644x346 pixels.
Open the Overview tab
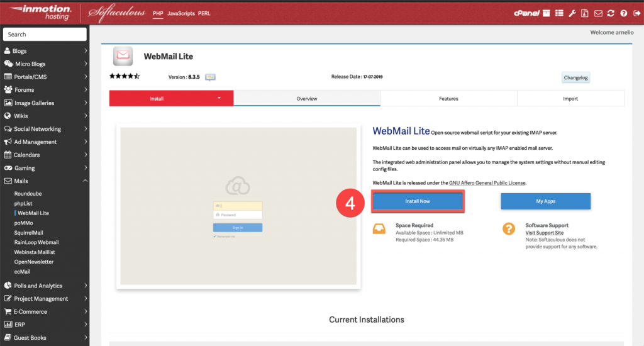click(x=307, y=99)
